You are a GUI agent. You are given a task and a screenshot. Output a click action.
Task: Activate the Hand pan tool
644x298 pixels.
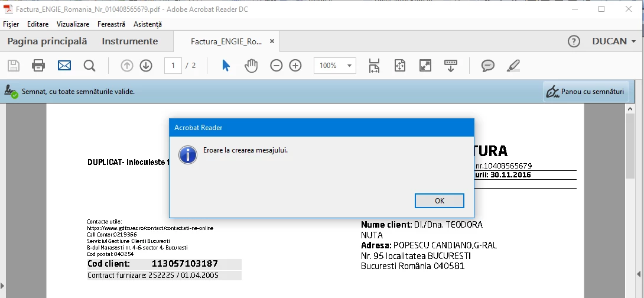point(251,66)
